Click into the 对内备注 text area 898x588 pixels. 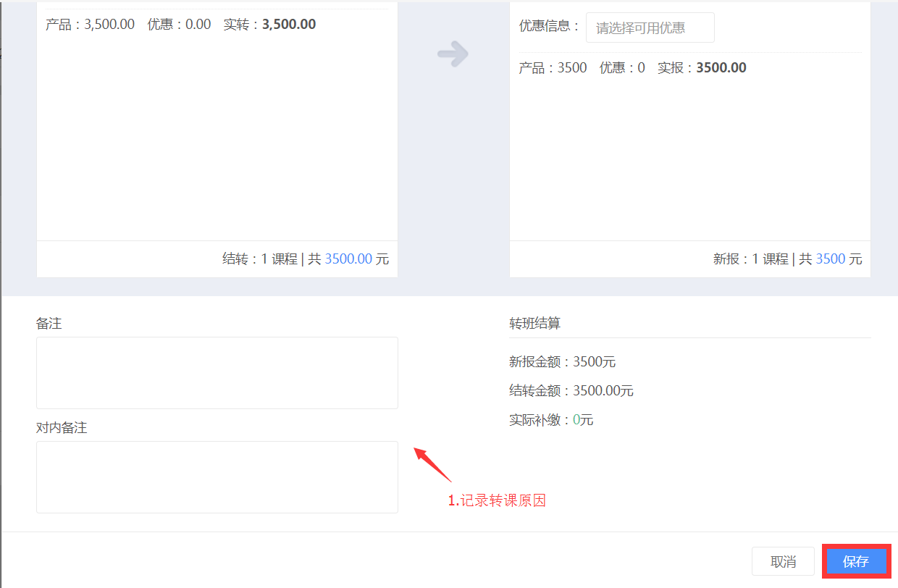[x=217, y=477]
